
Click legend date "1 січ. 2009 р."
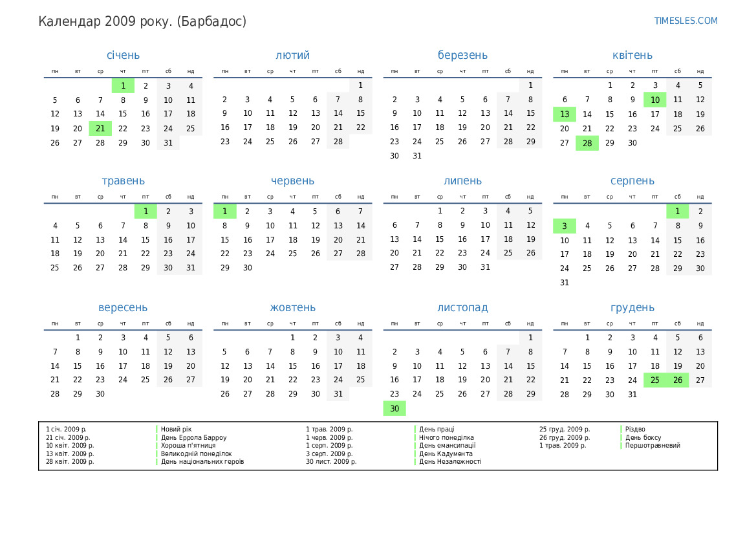point(66,429)
